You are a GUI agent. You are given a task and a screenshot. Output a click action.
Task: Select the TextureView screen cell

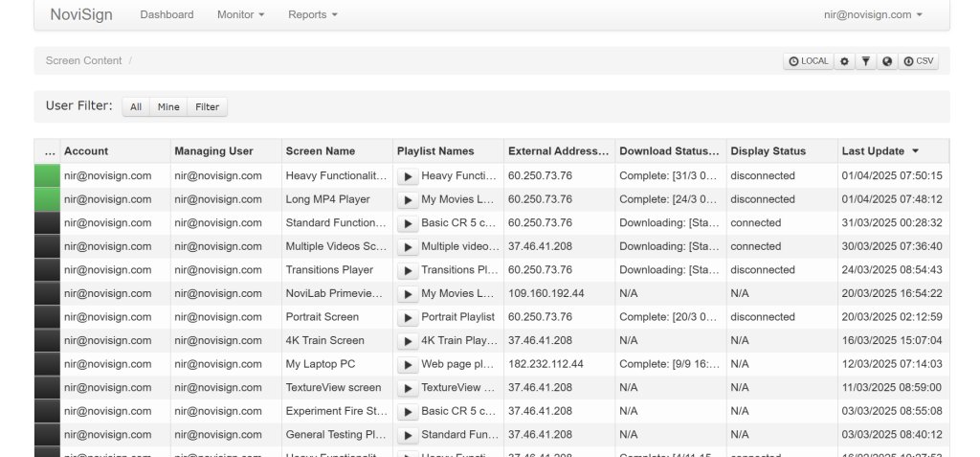(338, 387)
